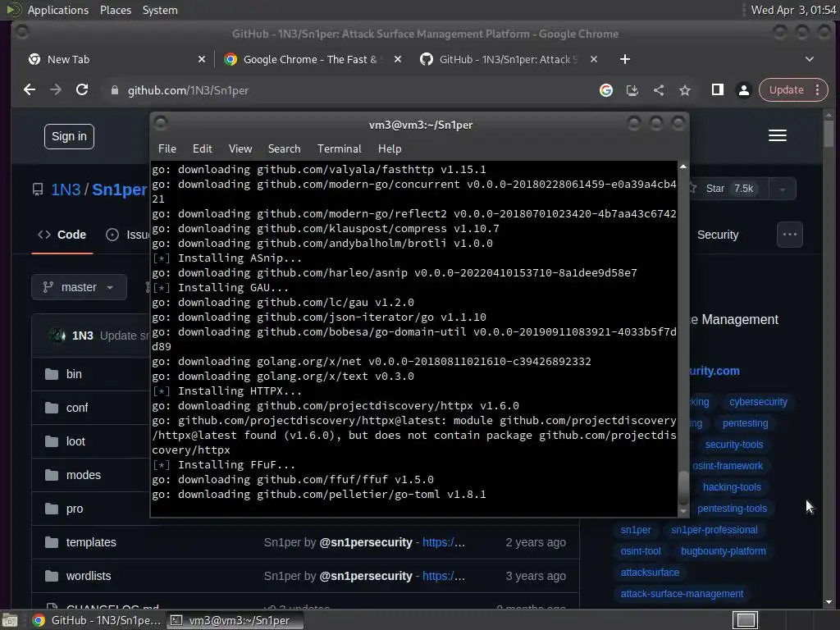Image resolution: width=840 pixels, height=630 pixels.
Task: Click the Chrome Update button
Action: pyautogui.click(x=786, y=90)
